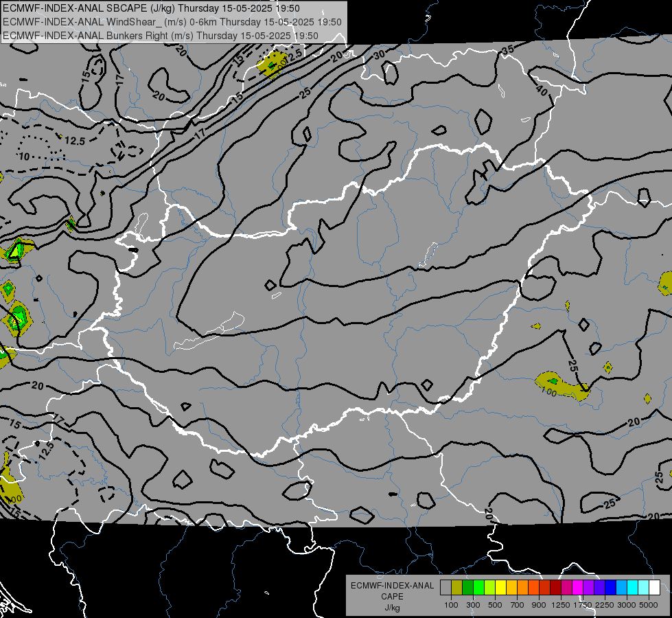Screen dimensions: 672x618
Task: Click legend scale value 100
Action: pos(451,605)
